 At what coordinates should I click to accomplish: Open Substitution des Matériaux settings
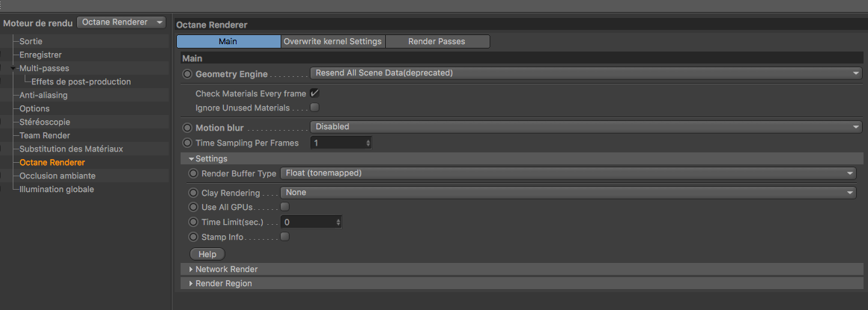[71, 149]
